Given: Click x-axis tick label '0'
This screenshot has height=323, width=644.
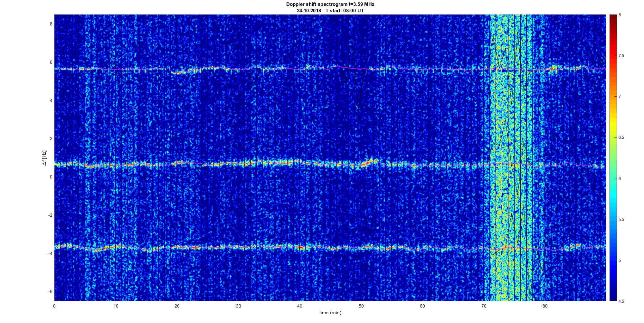Looking at the screenshot, I should pos(54,306).
